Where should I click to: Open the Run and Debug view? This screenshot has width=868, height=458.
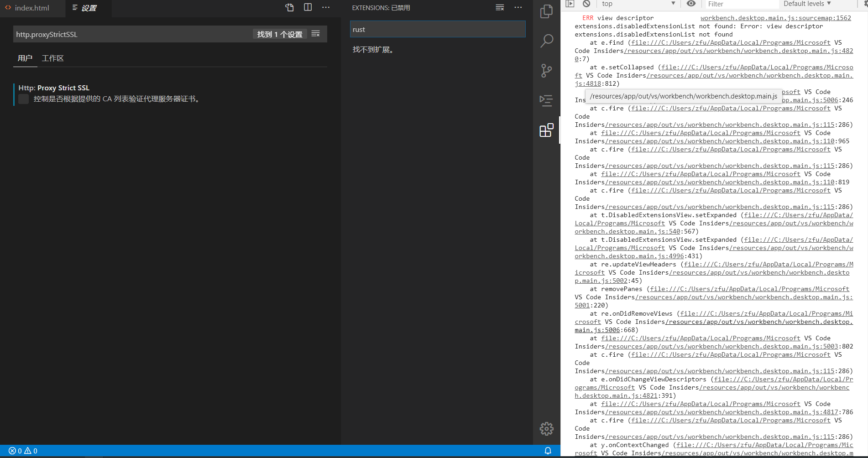546,101
